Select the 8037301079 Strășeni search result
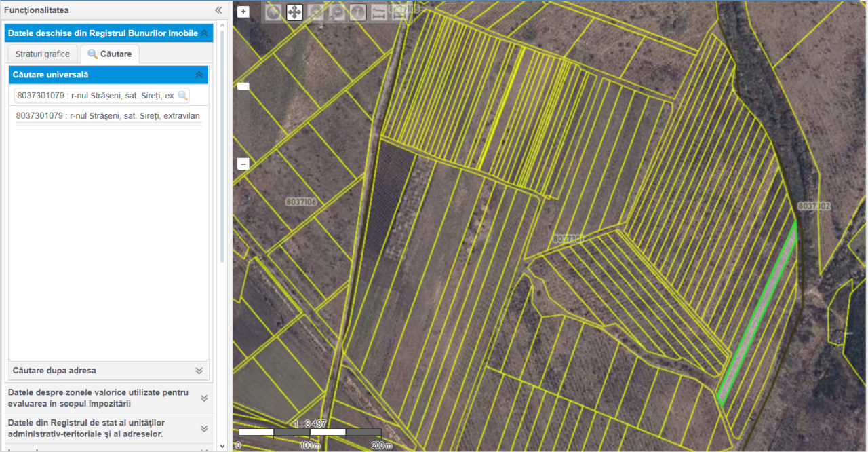The width and height of the screenshot is (868, 452). [x=108, y=116]
